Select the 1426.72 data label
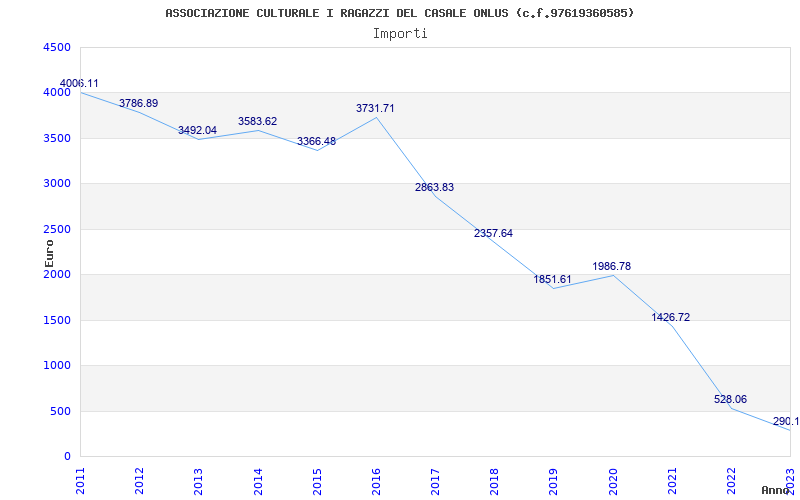Screen dimensions: 800x500 pos(670,317)
